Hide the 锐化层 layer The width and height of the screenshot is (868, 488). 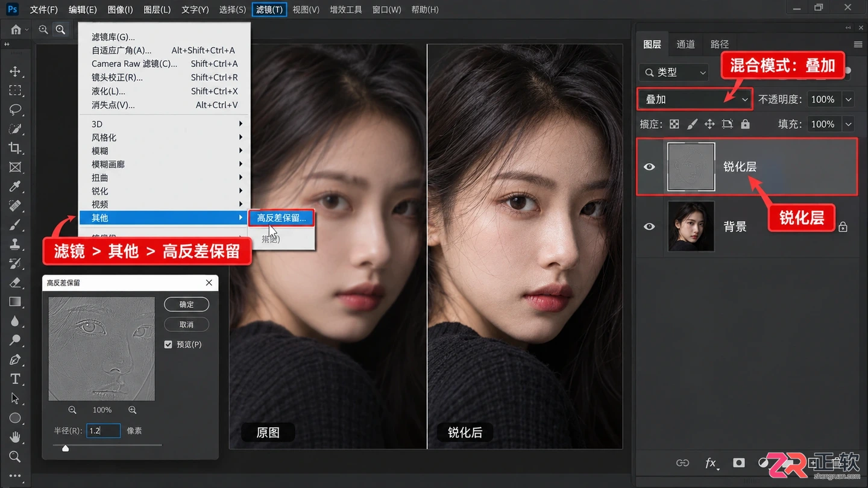649,166
